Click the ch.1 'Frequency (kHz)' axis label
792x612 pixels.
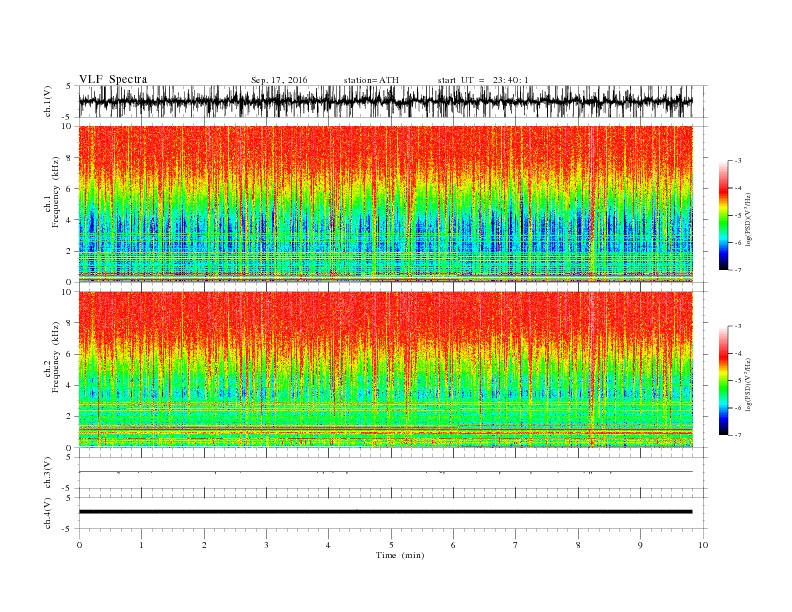click(x=56, y=192)
